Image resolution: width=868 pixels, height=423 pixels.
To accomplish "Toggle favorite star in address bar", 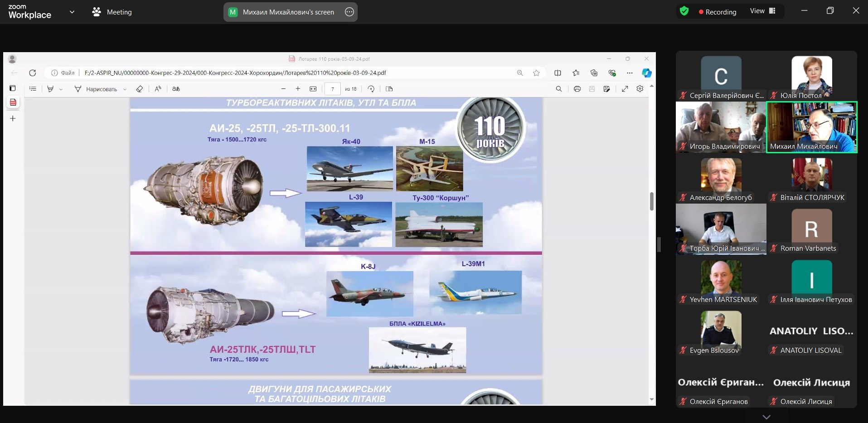I will coord(536,73).
